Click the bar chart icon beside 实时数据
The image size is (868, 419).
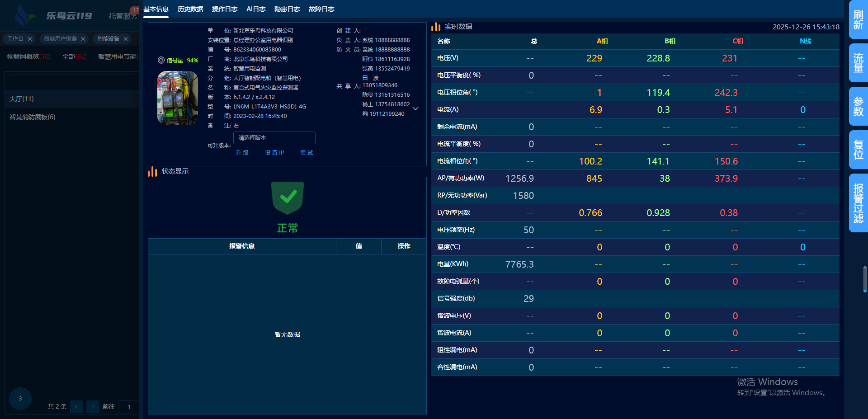tap(436, 27)
